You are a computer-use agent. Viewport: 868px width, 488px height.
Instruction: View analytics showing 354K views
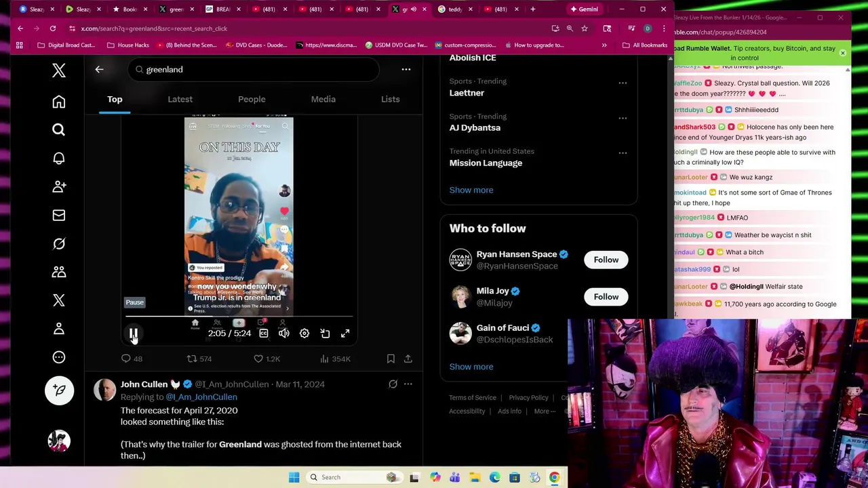coord(335,359)
